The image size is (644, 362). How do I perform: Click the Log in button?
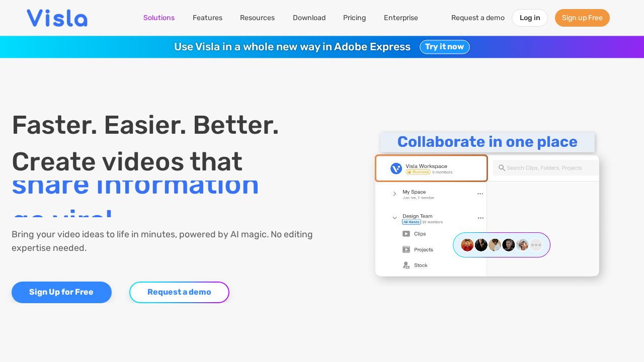530,18
